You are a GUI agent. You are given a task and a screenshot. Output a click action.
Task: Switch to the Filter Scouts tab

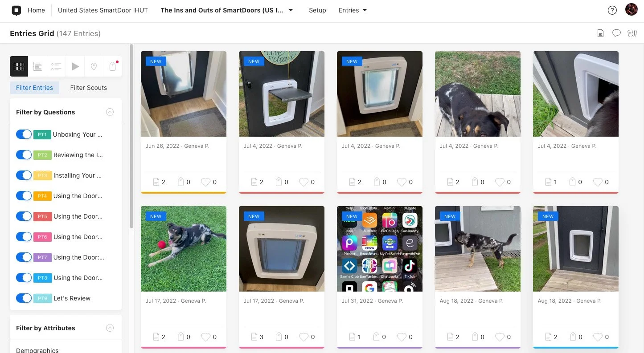coord(89,88)
